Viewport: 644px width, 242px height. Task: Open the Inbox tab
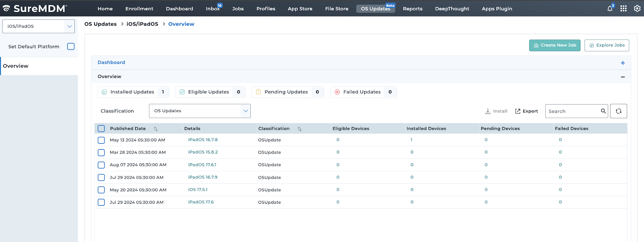pos(213,9)
